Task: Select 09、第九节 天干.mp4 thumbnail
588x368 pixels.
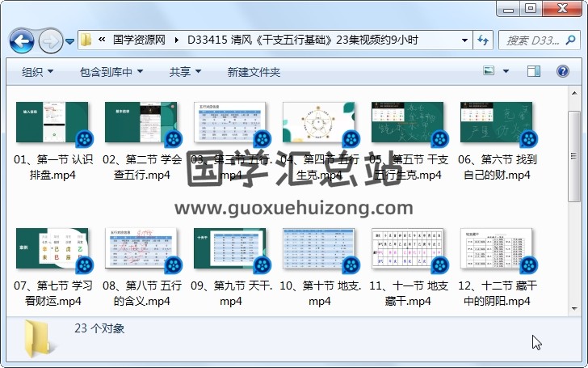Action: coord(230,248)
